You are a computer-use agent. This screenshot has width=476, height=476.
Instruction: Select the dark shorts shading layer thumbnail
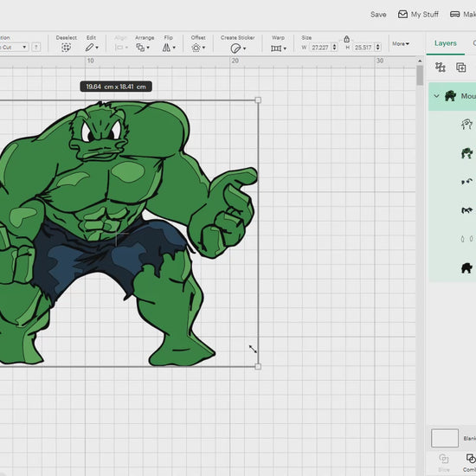coord(466,210)
